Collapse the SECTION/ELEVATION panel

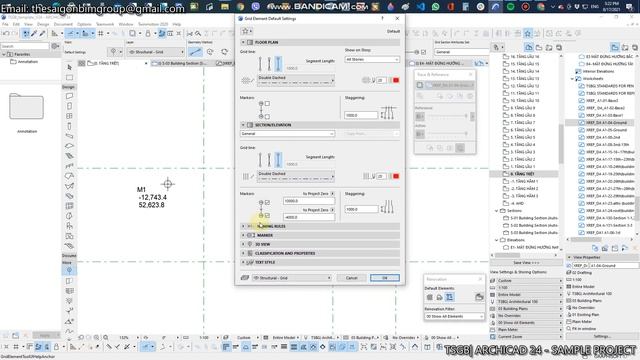243,125
